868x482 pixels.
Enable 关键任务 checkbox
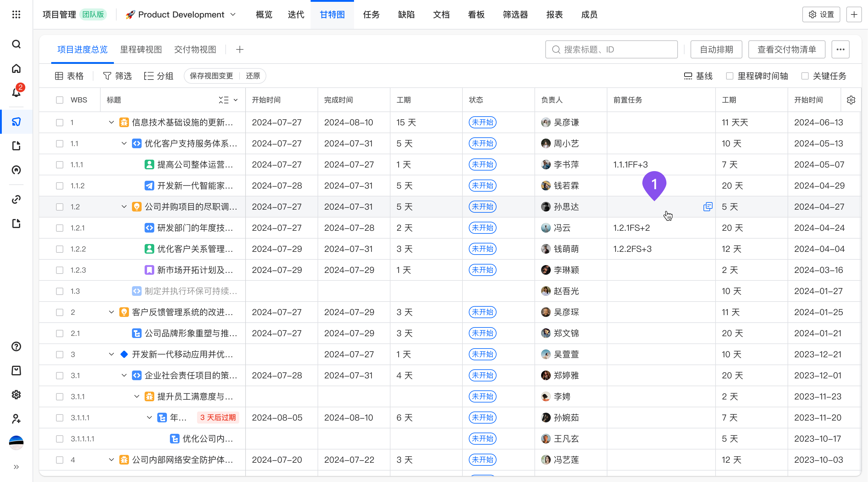(805, 76)
